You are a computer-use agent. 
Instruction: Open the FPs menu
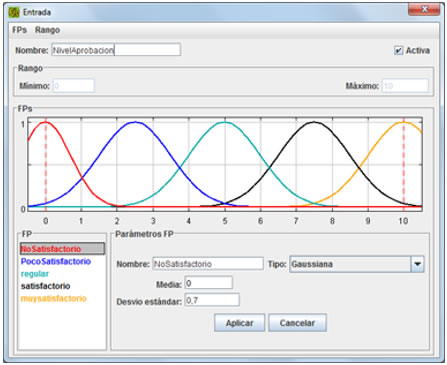[x=19, y=30]
